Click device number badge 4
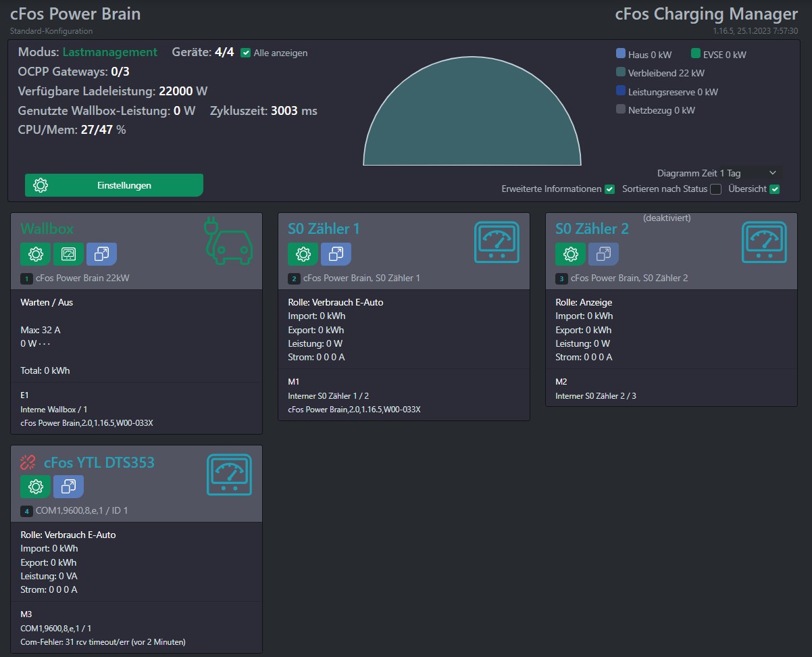The image size is (812, 657). (x=26, y=511)
